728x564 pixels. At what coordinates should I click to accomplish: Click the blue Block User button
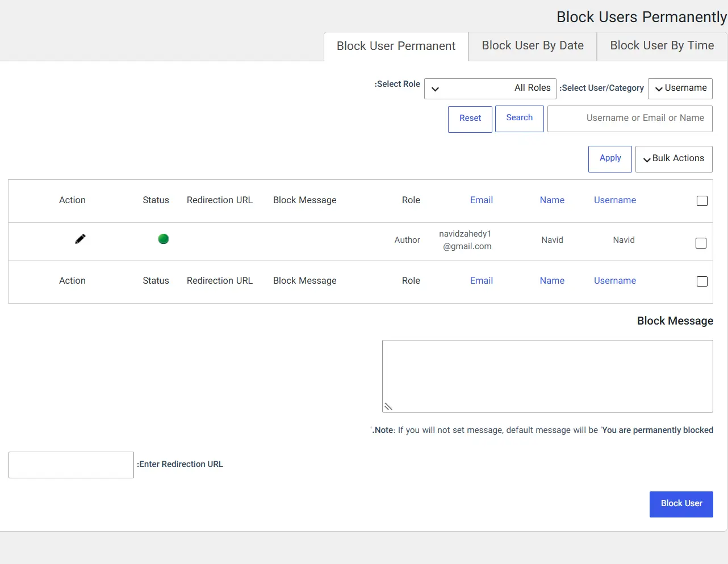[x=681, y=504]
